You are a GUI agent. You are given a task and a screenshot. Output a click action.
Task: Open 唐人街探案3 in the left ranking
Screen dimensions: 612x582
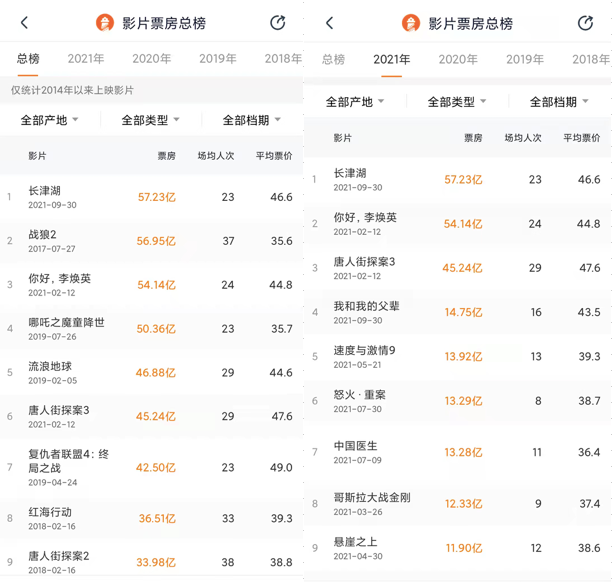(151, 416)
